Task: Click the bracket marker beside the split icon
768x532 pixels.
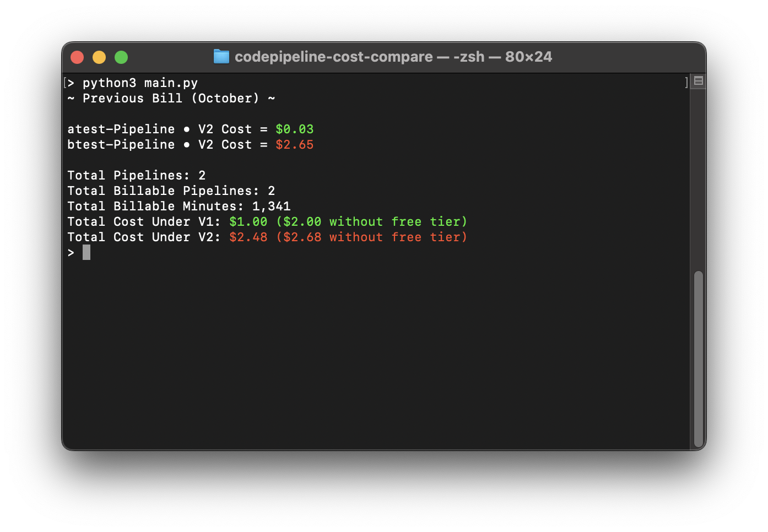Action: [x=686, y=82]
